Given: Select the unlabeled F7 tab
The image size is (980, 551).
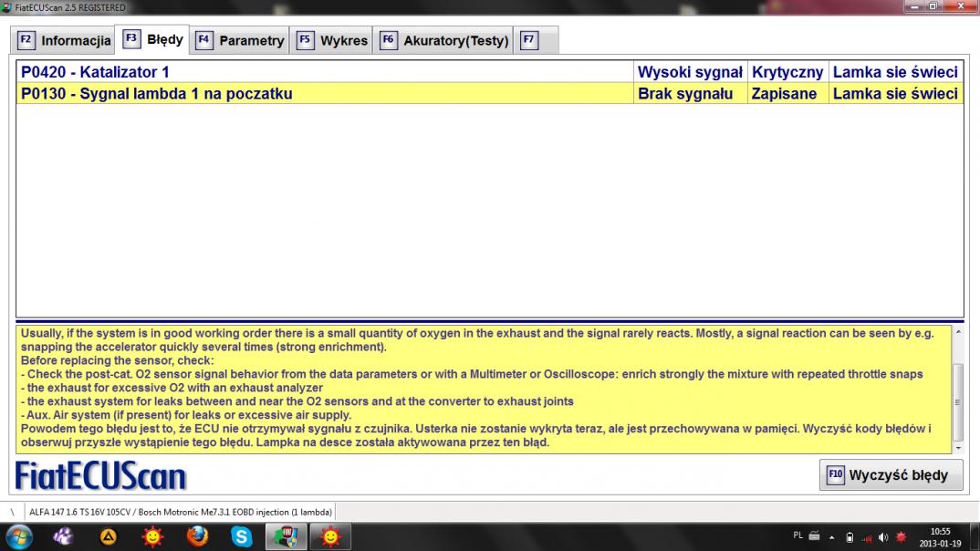Looking at the screenshot, I should (x=536, y=41).
